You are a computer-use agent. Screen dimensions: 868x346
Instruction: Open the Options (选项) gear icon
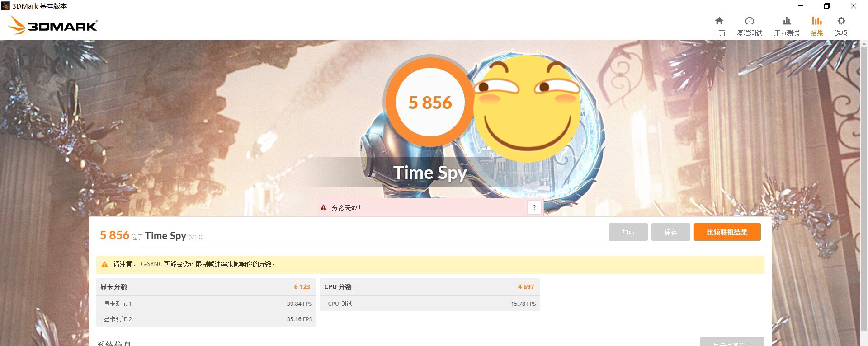[841, 21]
